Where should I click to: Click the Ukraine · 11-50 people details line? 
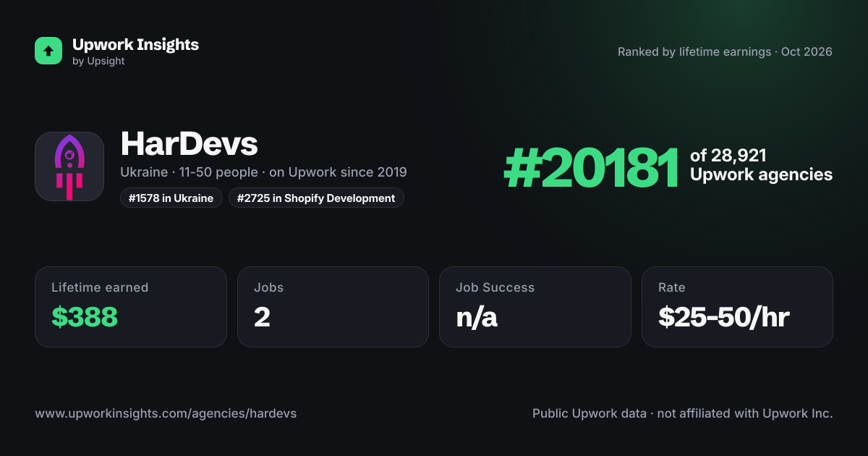pos(263,172)
